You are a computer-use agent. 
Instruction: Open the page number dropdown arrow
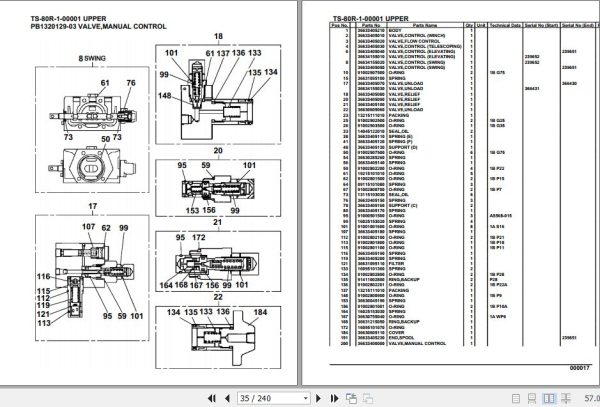point(305,398)
